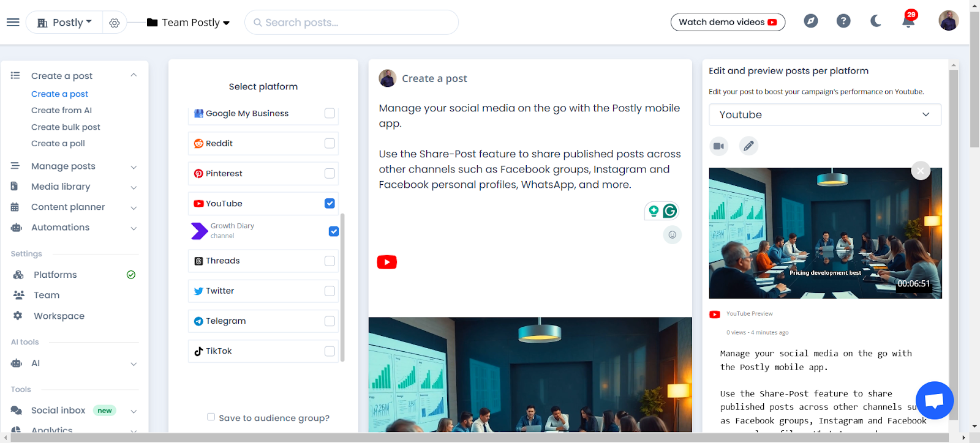This screenshot has height=443, width=980.
Task: Enable Save to audience group checkbox
Action: (211, 417)
